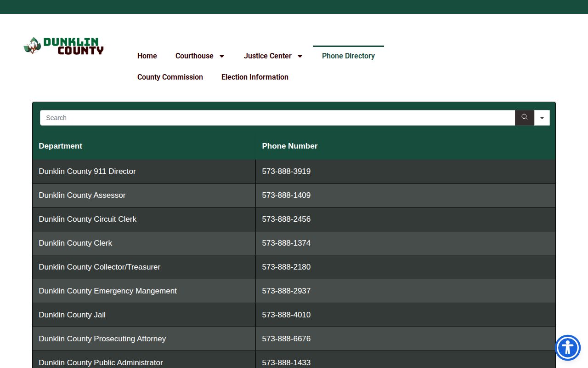Click phone number 573-888-1409

(286, 195)
